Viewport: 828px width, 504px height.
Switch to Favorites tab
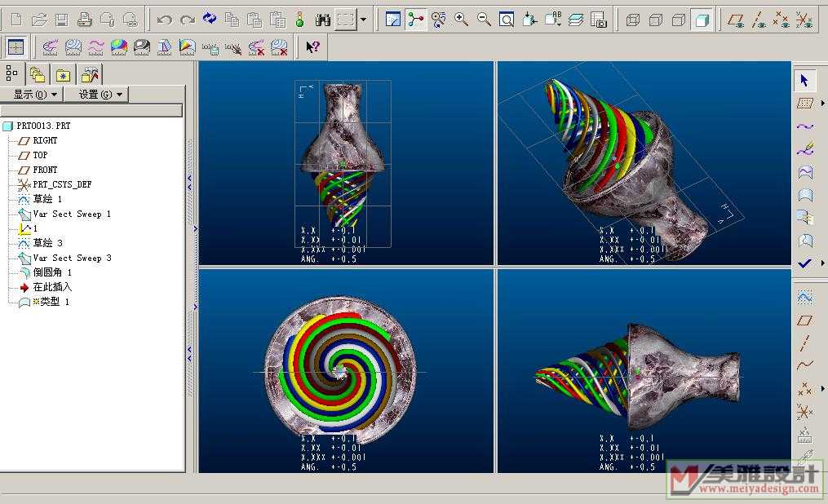(63, 75)
